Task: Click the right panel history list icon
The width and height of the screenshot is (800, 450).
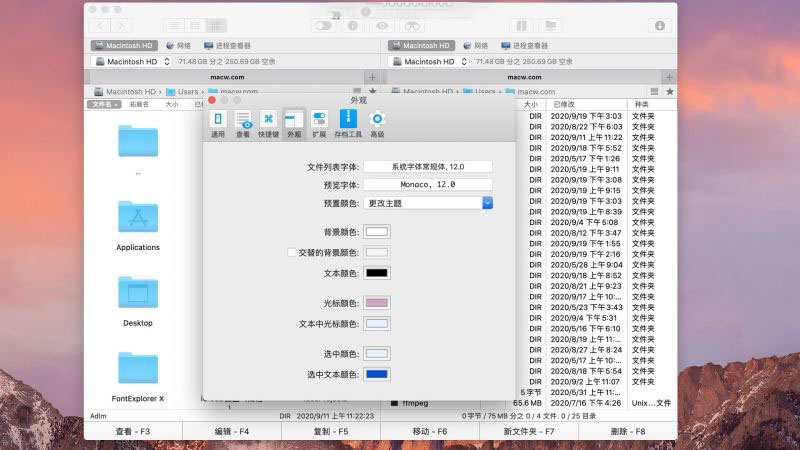Action: click(x=654, y=91)
